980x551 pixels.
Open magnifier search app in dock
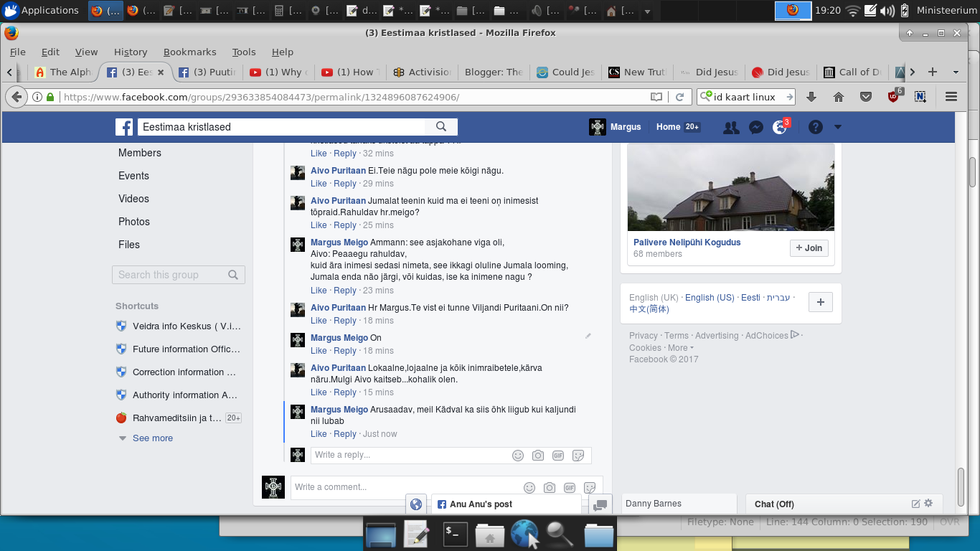[560, 534]
